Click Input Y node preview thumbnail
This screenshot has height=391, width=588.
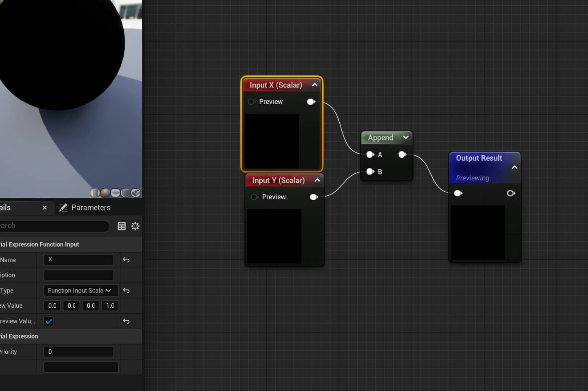(274, 236)
